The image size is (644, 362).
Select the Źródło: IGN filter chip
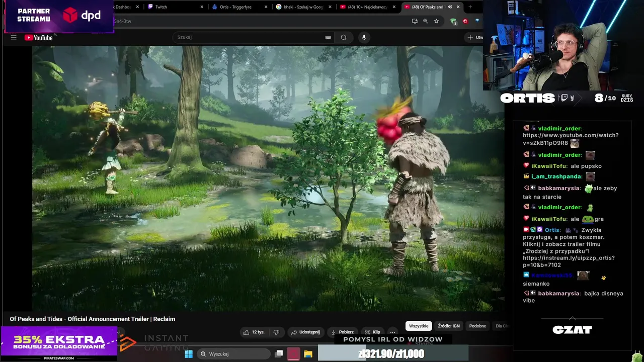[449, 326]
